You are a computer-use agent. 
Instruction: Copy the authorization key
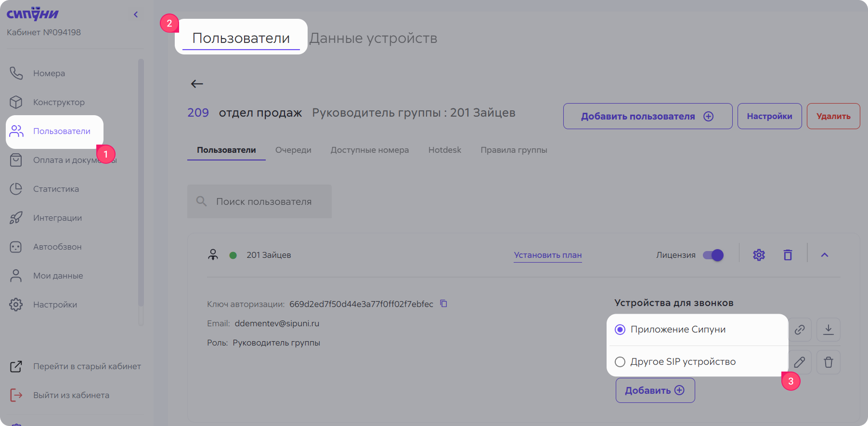(444, 304)
